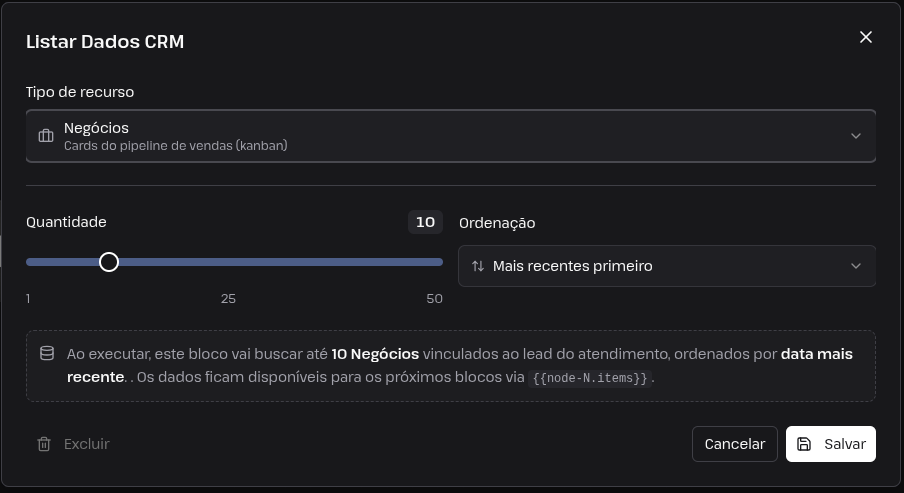Expand the Tipo de recurso chevron
This screenshot has height=493, width=904.
856,136
